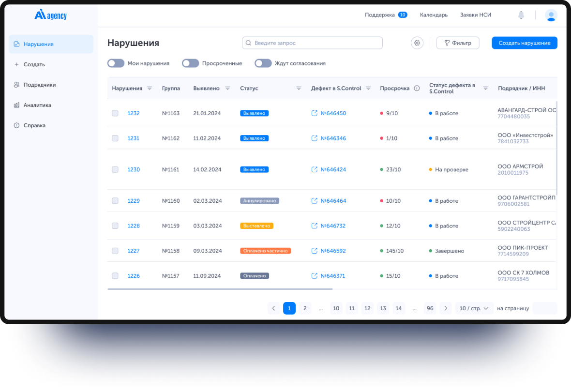571x392 pixels.
Task: Open Подрядчики in the sidebar
Action: pos(40,85)
